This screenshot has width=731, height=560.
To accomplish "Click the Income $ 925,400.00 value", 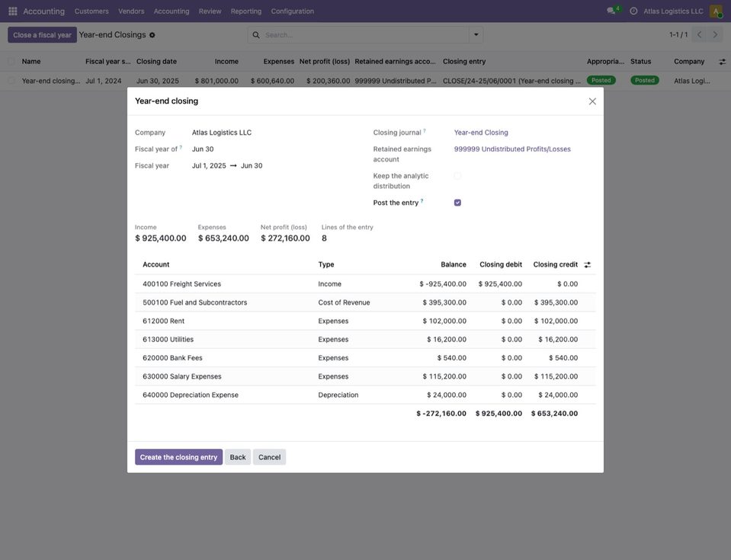I will 160,238.
